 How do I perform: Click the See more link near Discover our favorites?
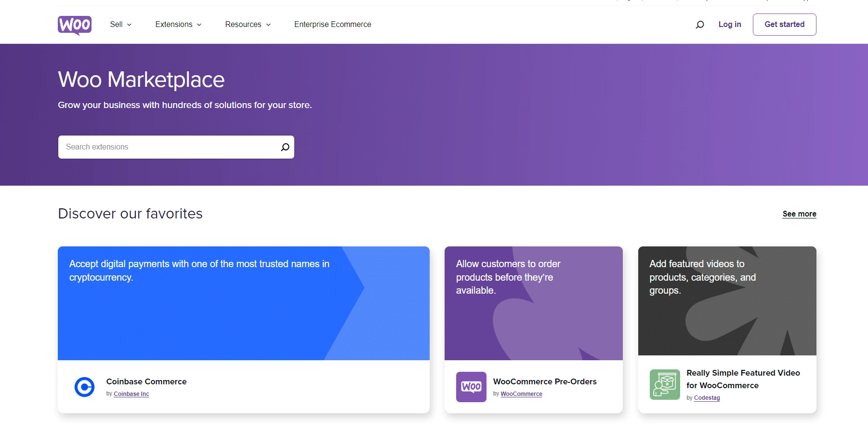click(799, 214)
